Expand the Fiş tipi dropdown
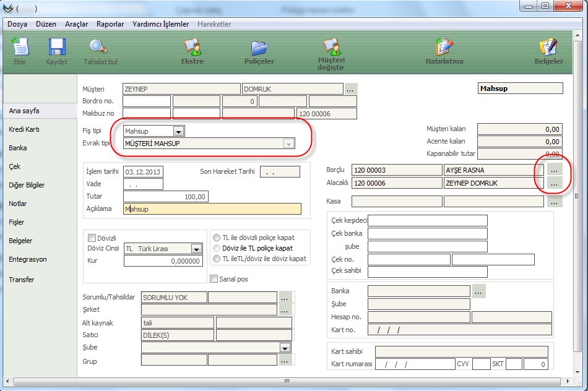 (x=178, y=131)
